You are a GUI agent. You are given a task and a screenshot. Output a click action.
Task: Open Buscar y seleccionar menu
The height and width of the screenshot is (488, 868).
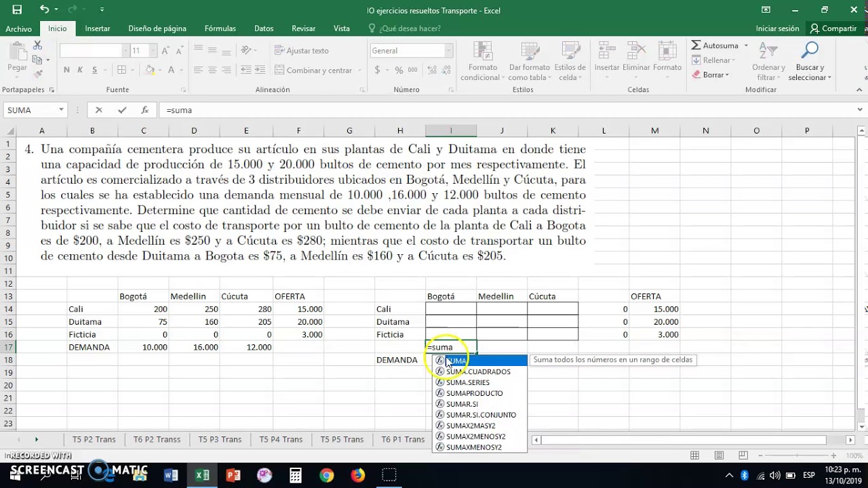tap(810, 61)
